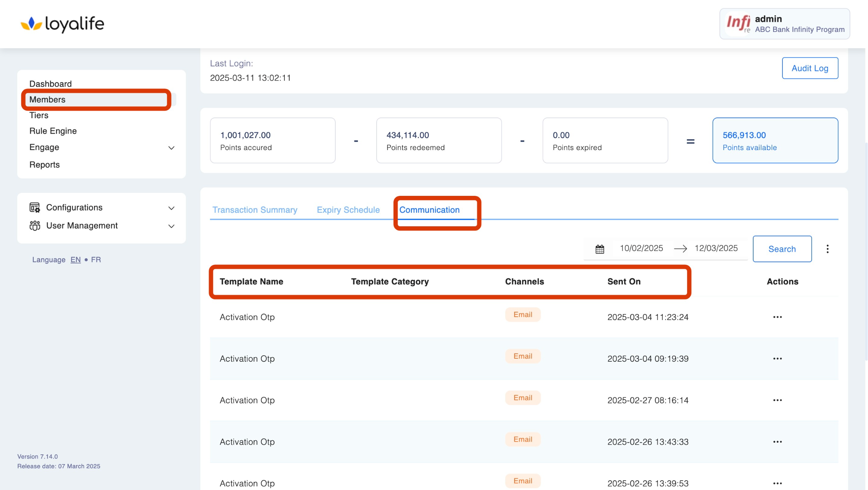Click the loyalife logo
The image size is (868, 490).
pyautogui.click(x=62, y=24)
